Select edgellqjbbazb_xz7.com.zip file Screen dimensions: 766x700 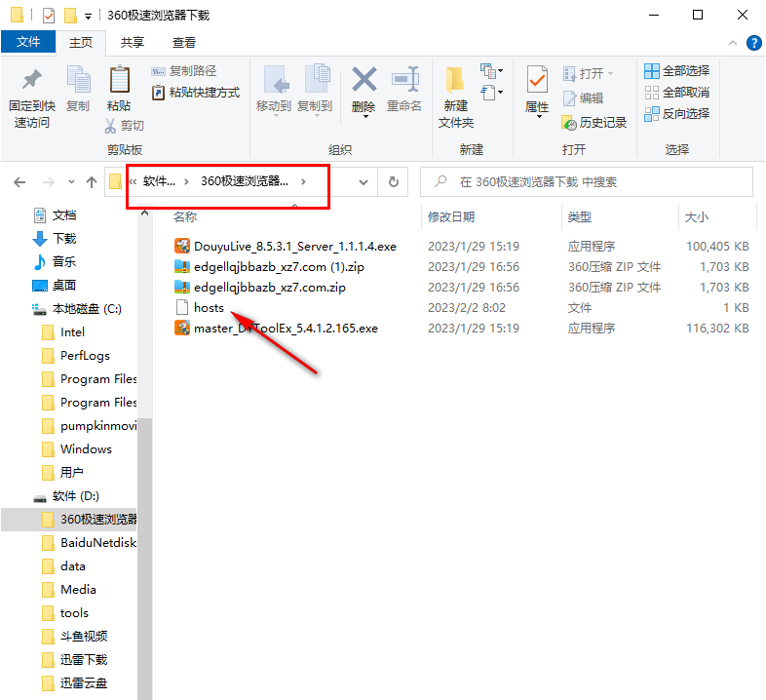coord(270,288)
